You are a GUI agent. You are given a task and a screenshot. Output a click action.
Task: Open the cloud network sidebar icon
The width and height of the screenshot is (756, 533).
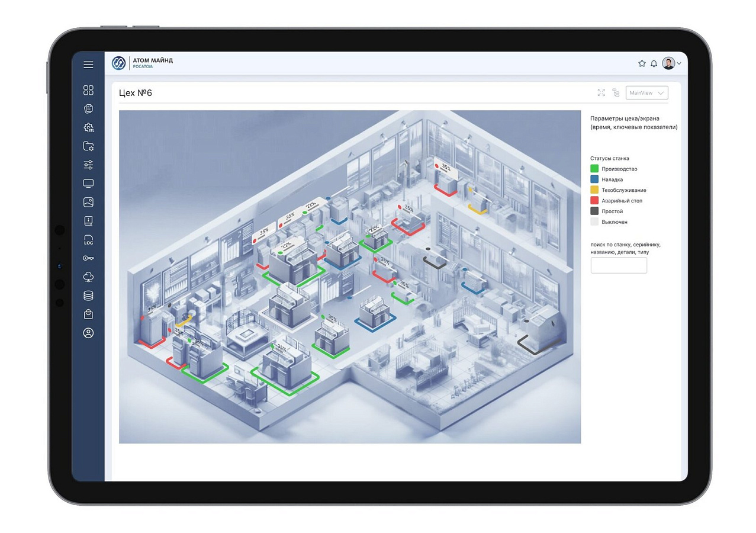coord(88,277)
